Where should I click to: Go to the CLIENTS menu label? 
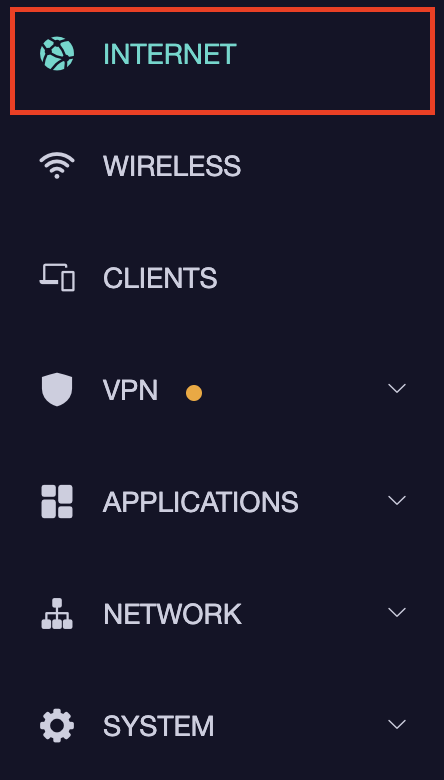tap(160, 278)
